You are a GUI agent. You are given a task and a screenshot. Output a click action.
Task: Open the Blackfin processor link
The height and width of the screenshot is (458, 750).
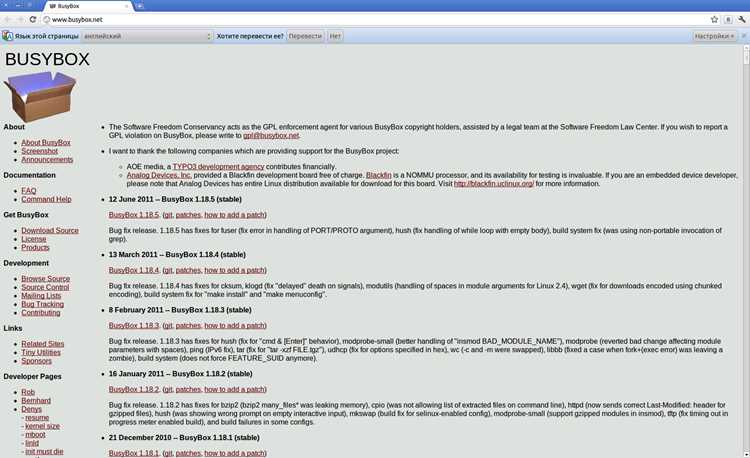tap(378, 175)
